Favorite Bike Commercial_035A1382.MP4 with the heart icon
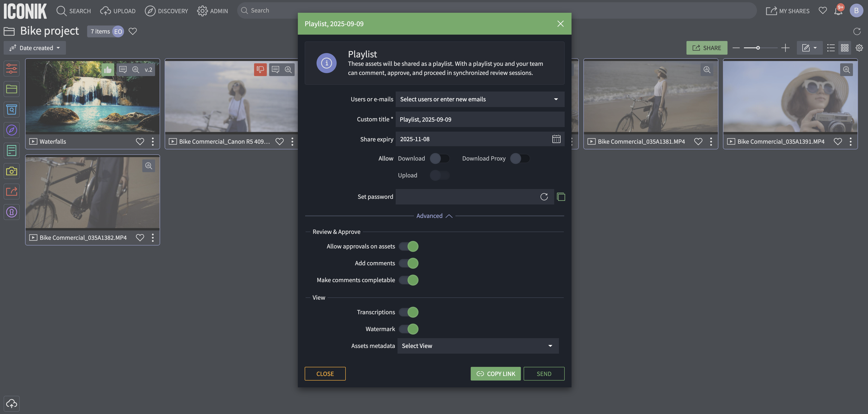The width and height of the screenshot is (868, 414). (x=140, y=238)
